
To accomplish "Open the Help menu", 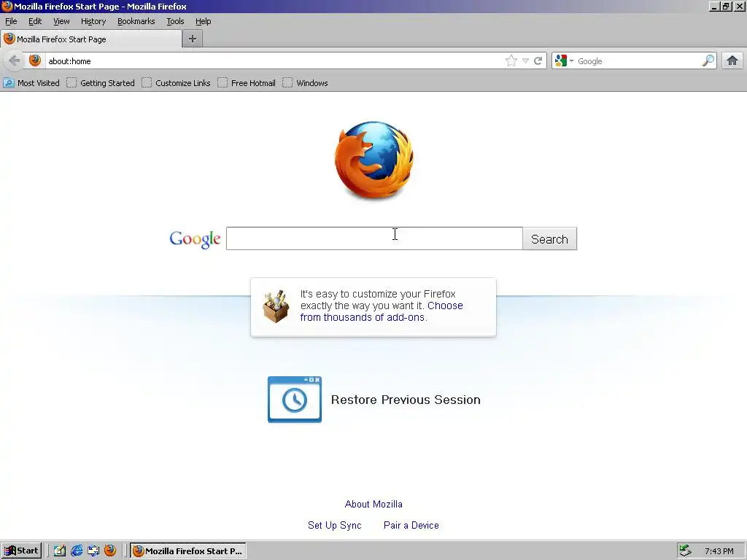I will tap(204, 21).
